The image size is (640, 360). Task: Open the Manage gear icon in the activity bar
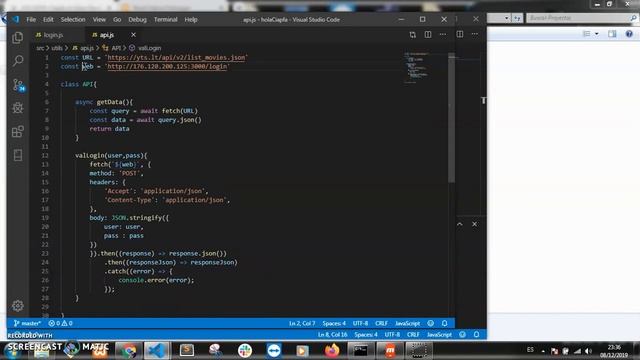coord(18,306)
